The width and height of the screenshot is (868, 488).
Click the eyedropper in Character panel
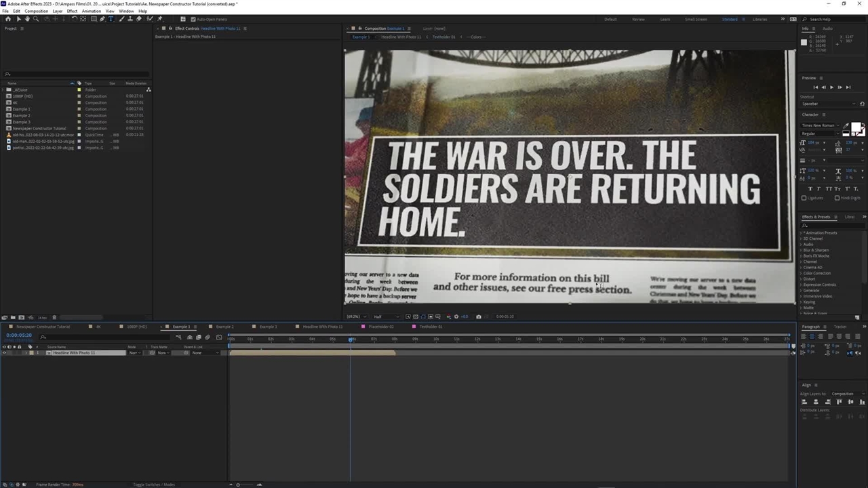[x=846, y=126]
